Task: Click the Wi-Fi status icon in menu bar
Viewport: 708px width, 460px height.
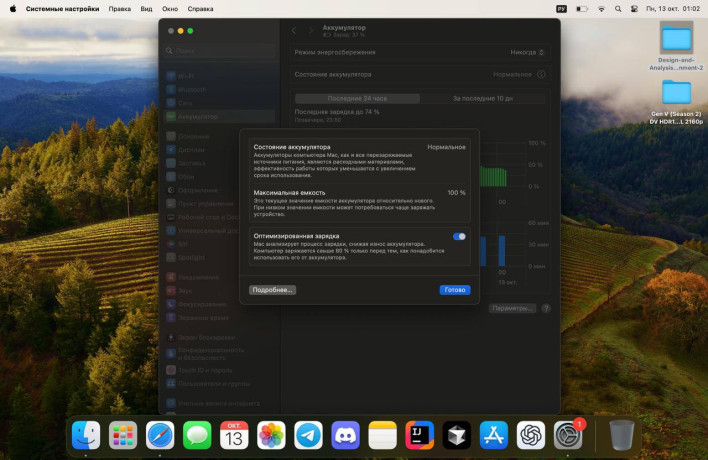Action: click(x=601, y=8)
